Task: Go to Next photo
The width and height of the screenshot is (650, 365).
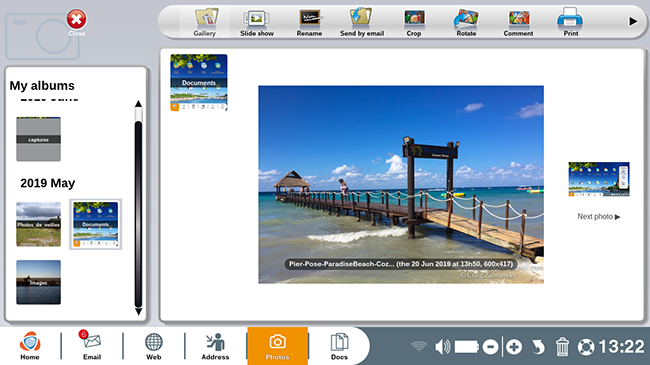Action: (x=599, y=217)
